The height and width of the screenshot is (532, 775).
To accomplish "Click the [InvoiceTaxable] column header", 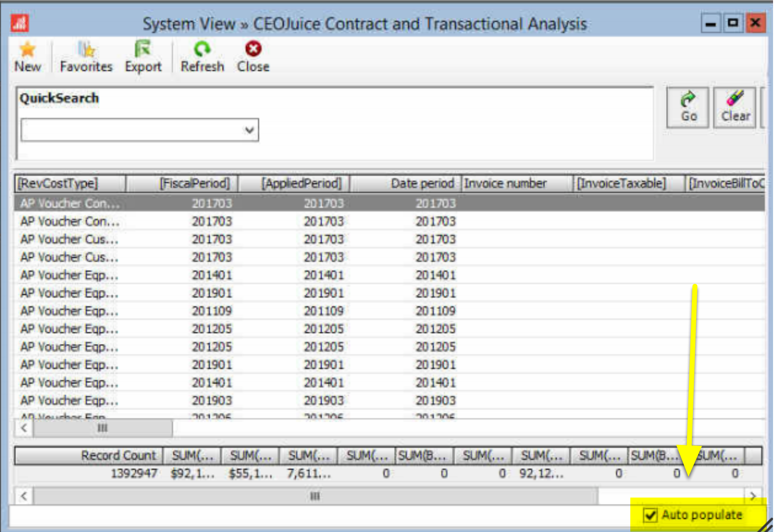I will click(629, 184).
